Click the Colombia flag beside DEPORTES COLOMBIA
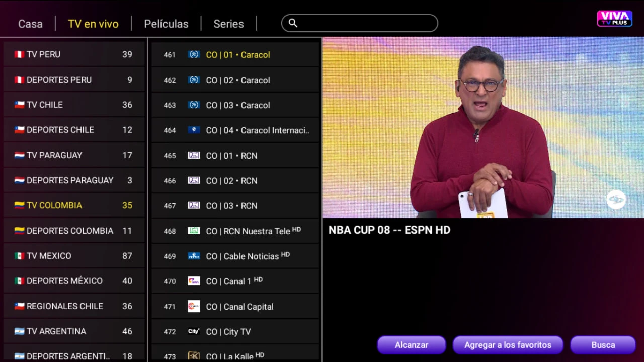 click(19, 231)
